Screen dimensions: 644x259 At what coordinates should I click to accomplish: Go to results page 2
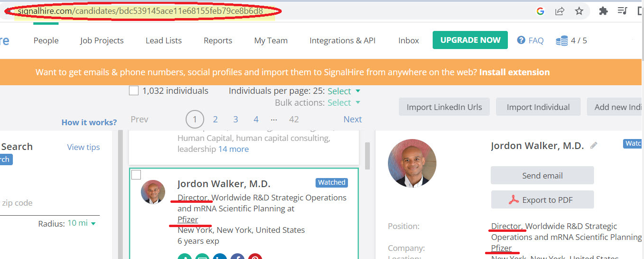215,120
